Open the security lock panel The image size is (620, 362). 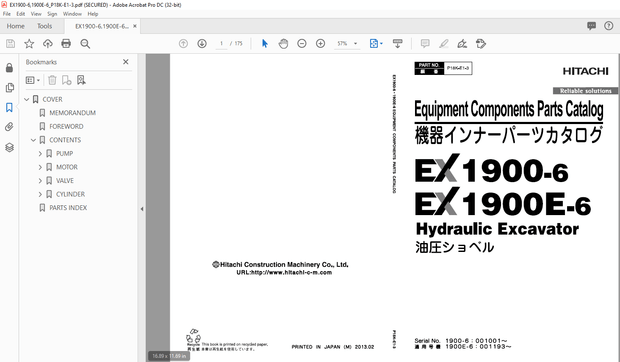point(9,68)
